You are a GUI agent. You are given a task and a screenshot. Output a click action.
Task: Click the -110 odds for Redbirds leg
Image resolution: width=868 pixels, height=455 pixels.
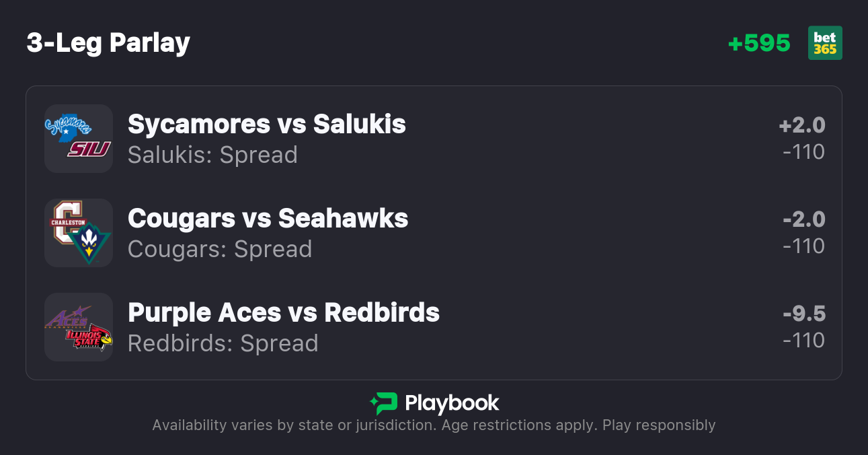[803, 341]
